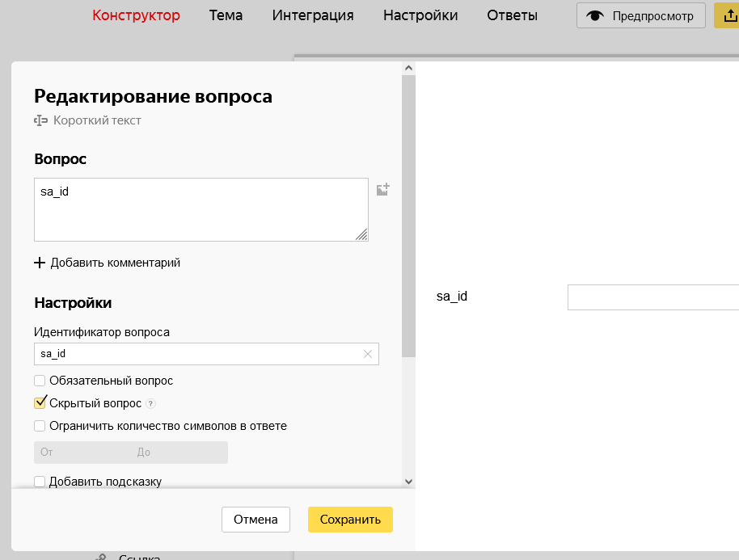
Task: Cancel editing with the Отмена button
Action: pyautogui.click(x=255, y=520)
